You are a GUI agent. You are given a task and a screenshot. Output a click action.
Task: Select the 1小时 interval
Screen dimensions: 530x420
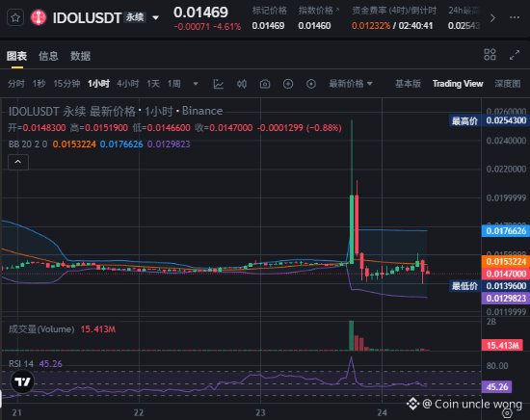coord(98,84)
